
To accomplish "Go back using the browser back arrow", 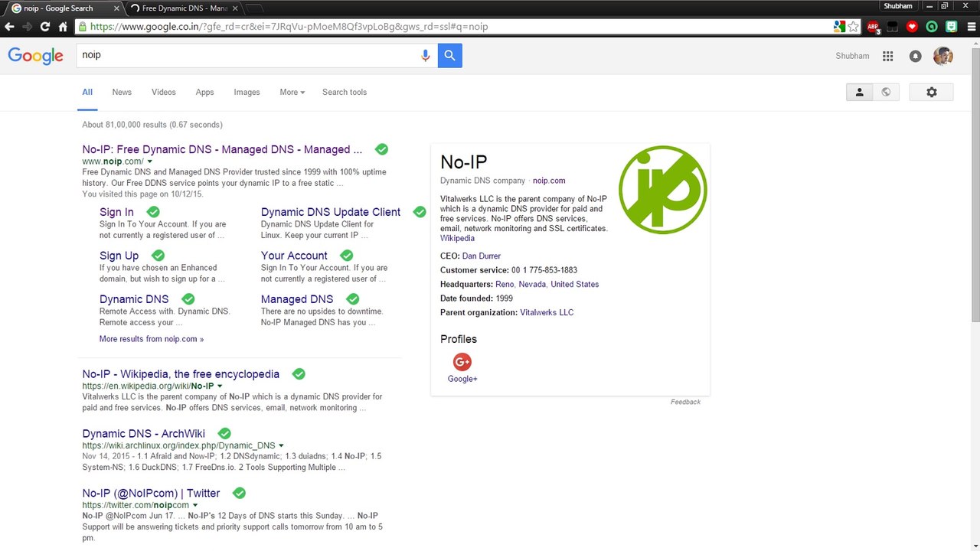I will (10, 26).
